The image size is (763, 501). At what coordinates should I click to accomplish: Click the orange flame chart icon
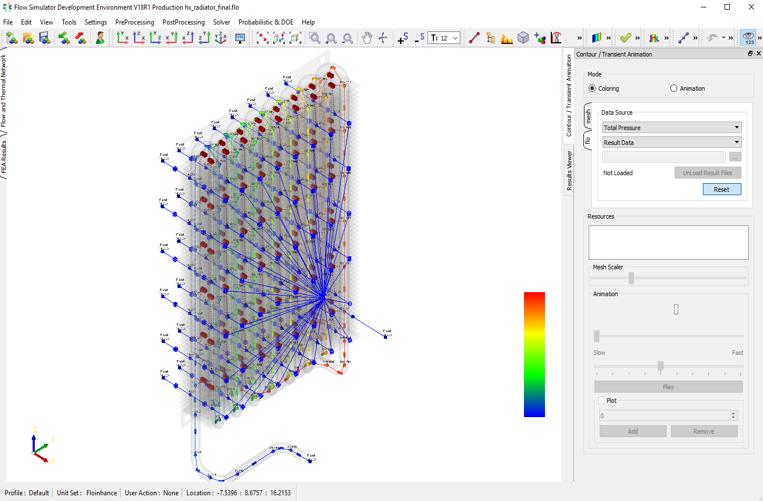pos(507,38)
